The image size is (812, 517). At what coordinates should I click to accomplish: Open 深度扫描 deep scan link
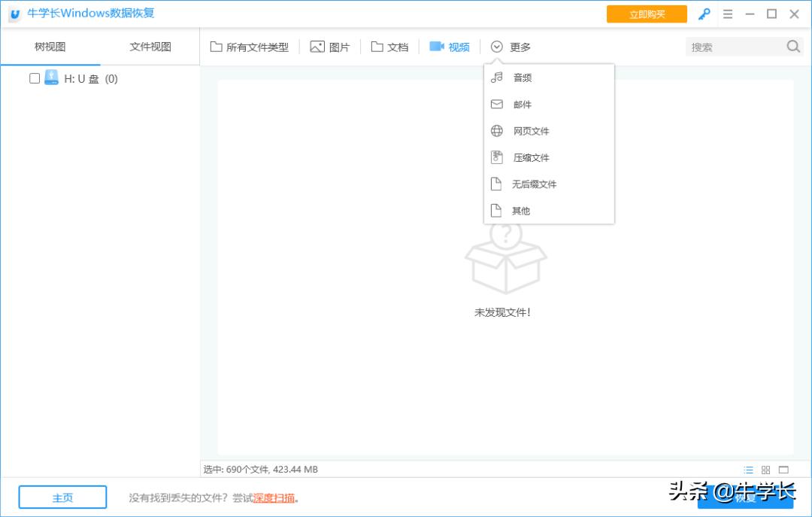click(x=276, y=497)
